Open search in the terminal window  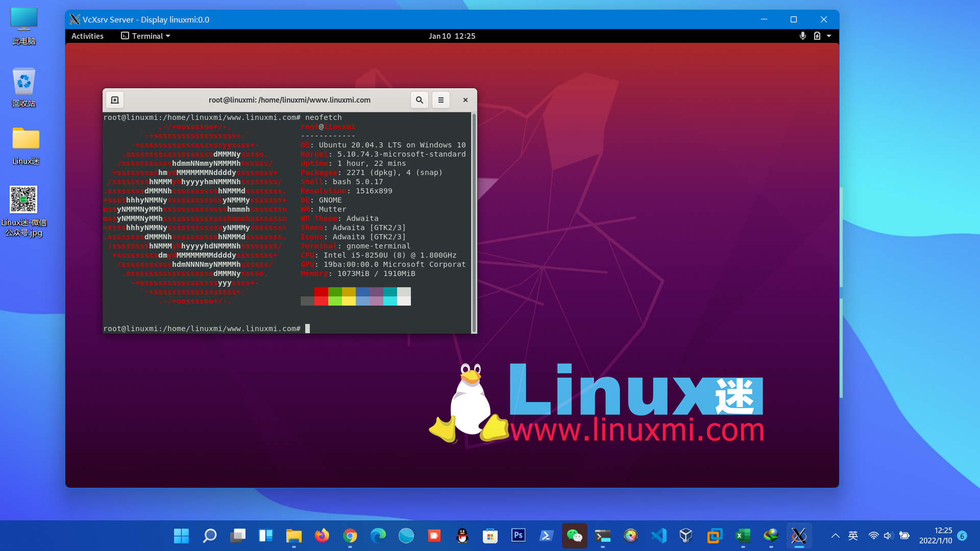[x=420, y=100]
